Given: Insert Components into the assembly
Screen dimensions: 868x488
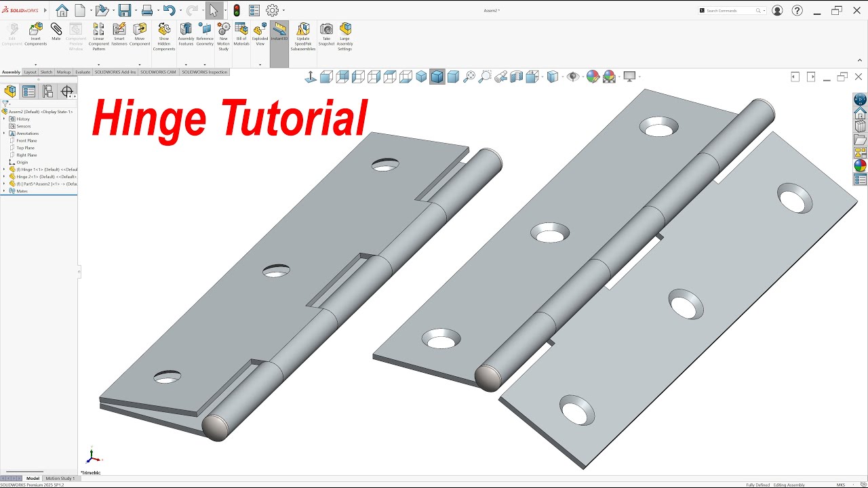Looking at the screenshot, I should [36, 35].
